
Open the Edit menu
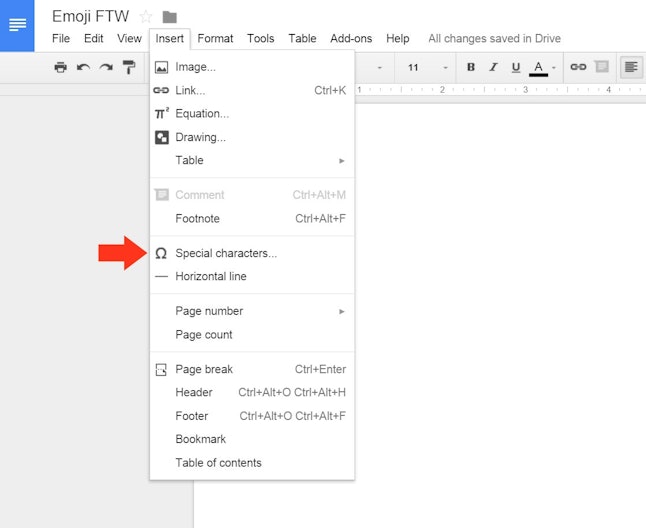point(94,39)
